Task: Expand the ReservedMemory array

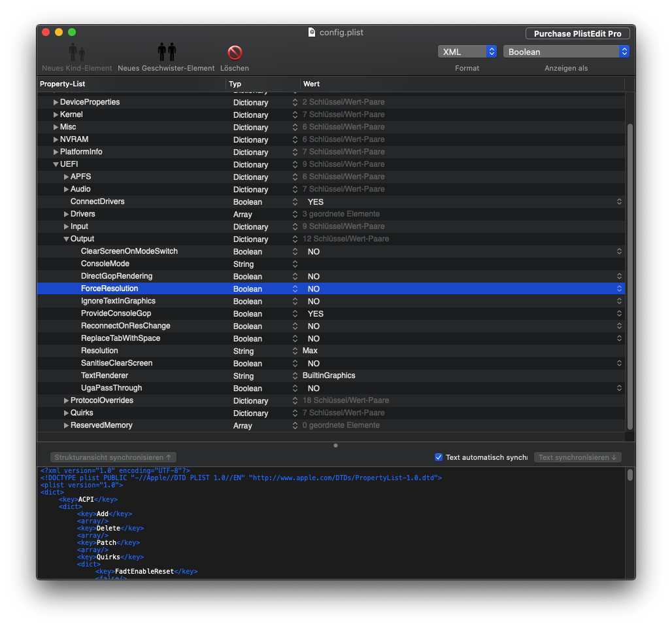Action: pos(66,425)
